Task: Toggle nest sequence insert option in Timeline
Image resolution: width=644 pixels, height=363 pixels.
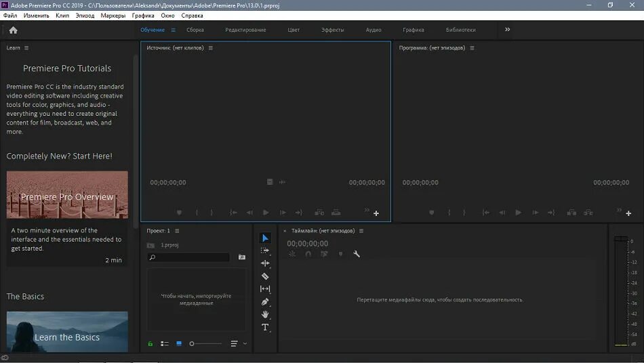Action: click(292, 255)
